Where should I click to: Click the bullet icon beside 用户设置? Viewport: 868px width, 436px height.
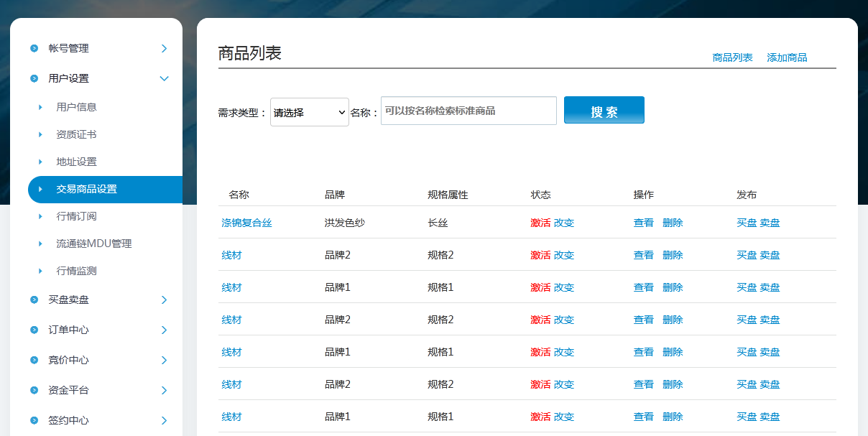pos(34,78)
